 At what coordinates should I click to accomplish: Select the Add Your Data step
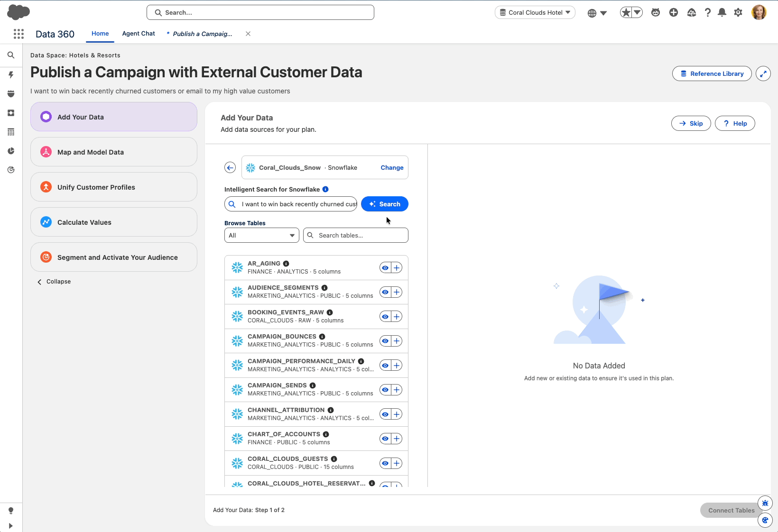coord(114,117)
